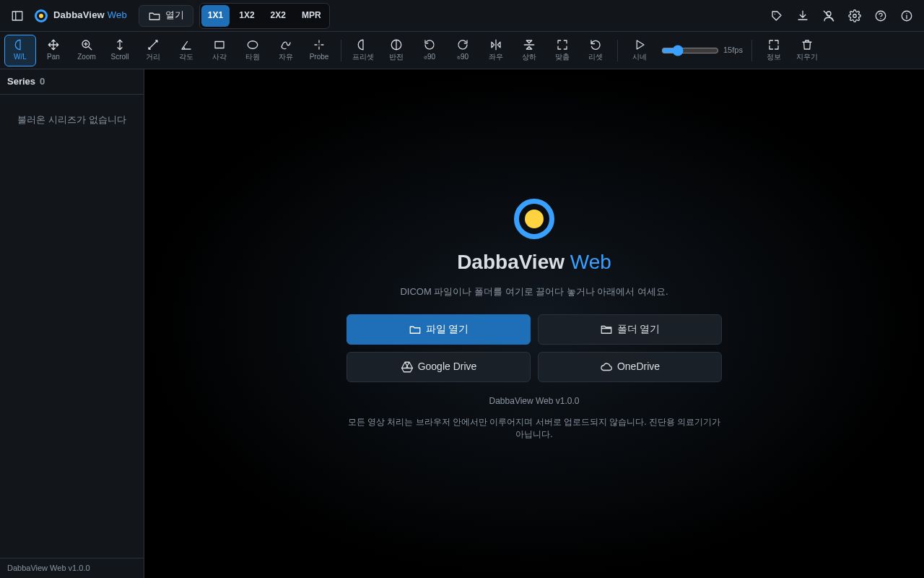Image resolution: width=924 pixels, height=578 pixels.
Task: Open from OneDrive button
Action: (629, 367)
